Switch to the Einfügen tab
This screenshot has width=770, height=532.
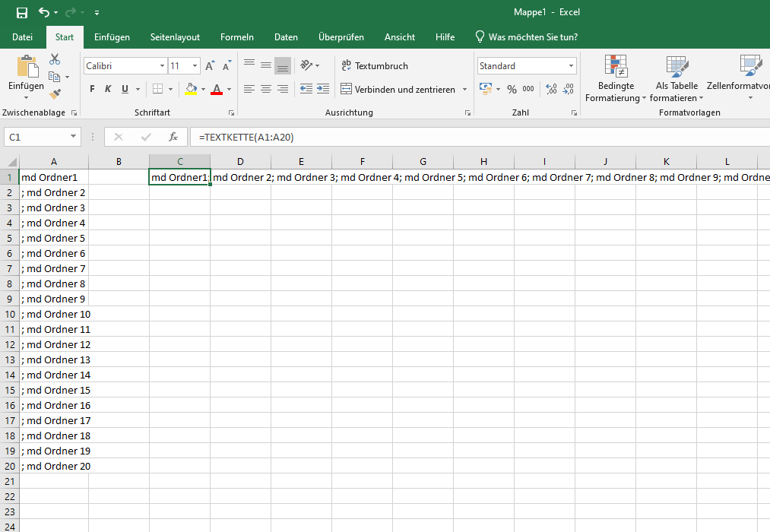click(x=112, y=36)
